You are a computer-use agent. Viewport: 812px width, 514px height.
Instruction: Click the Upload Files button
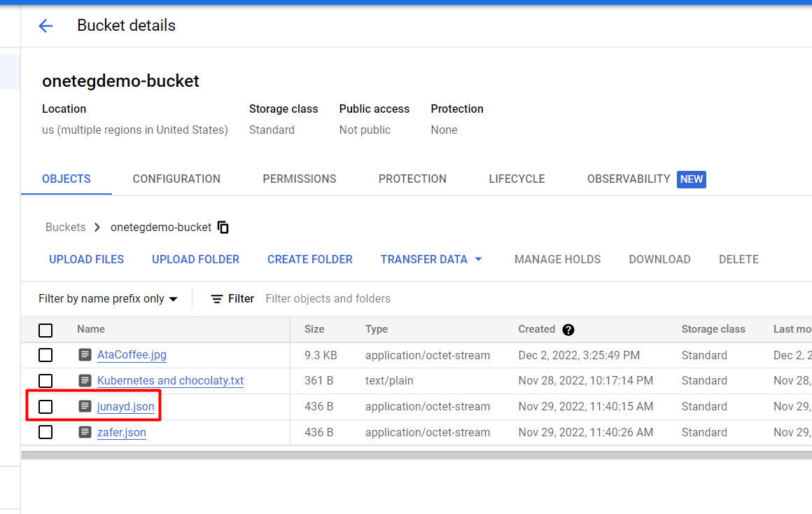pos(86,260)
